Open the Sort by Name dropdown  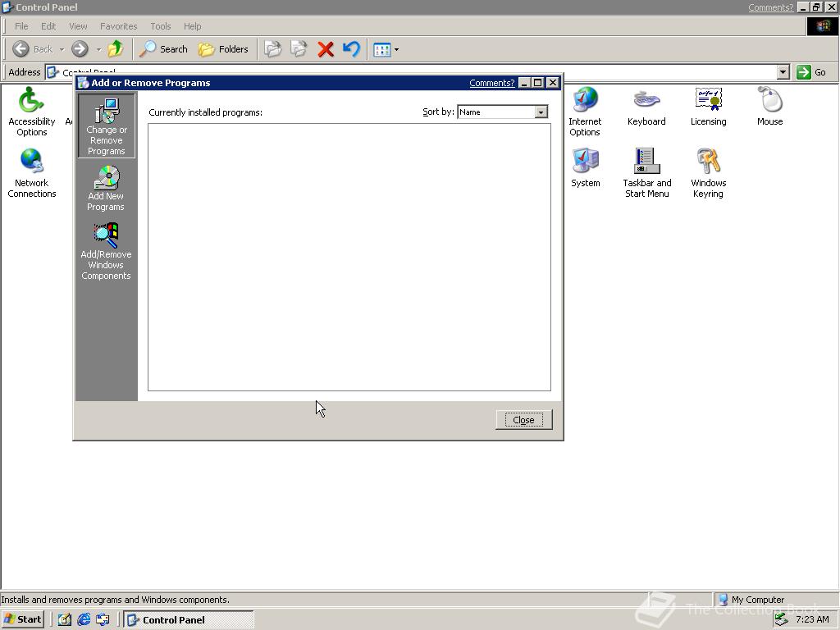(x=541, y=112)
